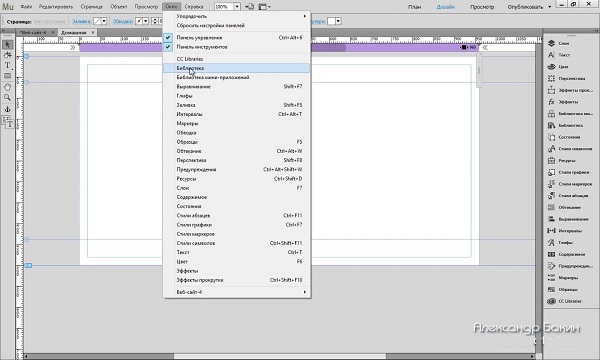Open the Обводка stroke link
The image size is (600, 360).
pyautogui.click(x=123, y=21)
